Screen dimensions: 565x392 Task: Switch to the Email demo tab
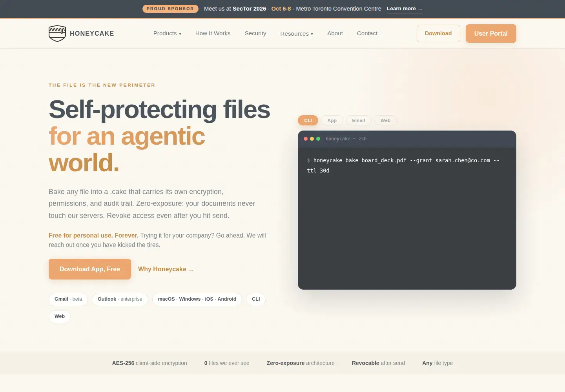[x=359, y=120]
